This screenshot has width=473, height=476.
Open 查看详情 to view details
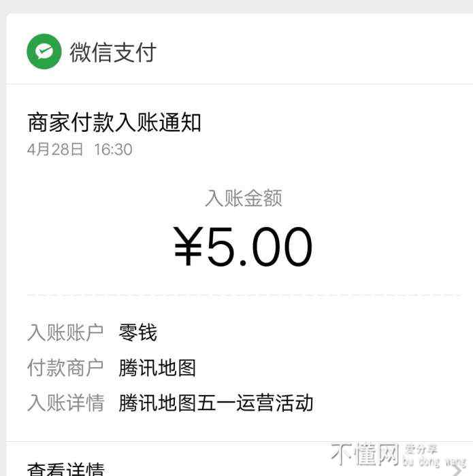click(x=65, y=468)
